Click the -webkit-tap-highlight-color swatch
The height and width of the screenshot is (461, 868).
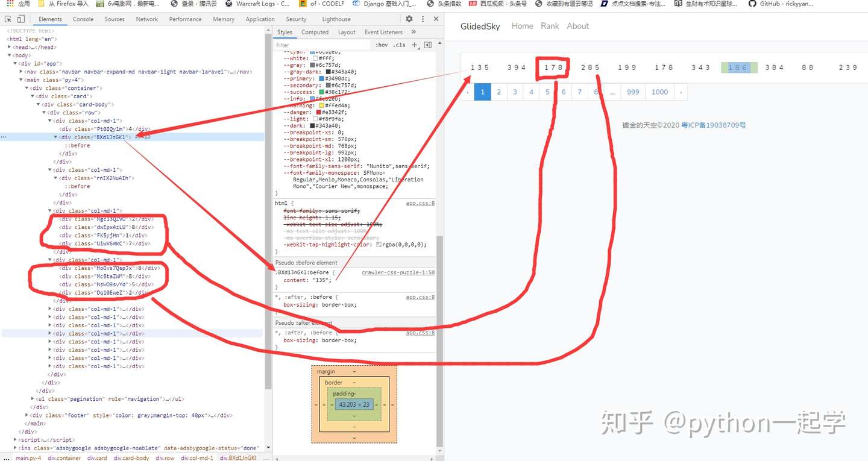(379, 245)
